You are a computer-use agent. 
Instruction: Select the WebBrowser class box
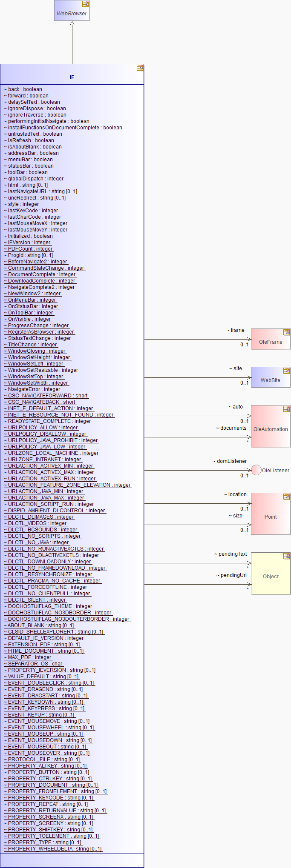[x=72, y=10]
